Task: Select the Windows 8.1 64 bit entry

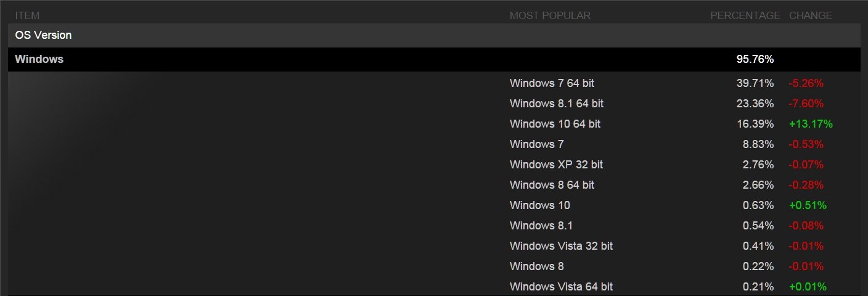Action: [556, 104]
